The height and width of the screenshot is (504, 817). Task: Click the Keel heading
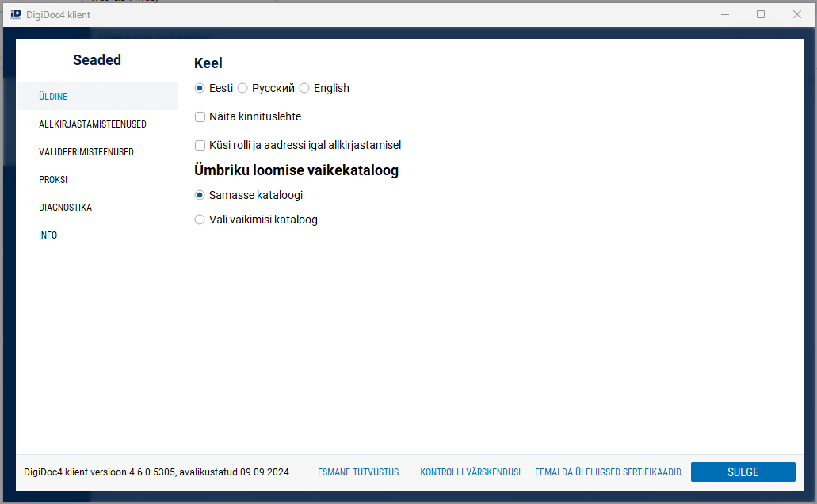[x=208, y=63]
